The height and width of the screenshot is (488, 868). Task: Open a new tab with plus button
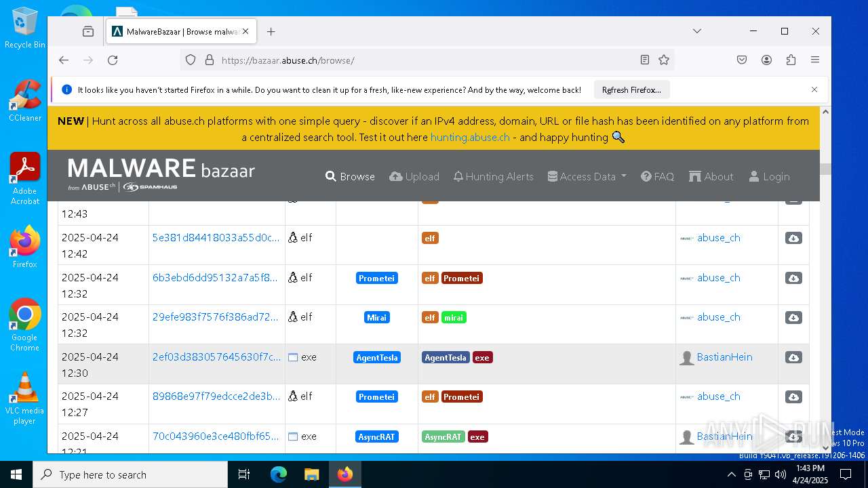pyautogui.click(x=271, y=32)
